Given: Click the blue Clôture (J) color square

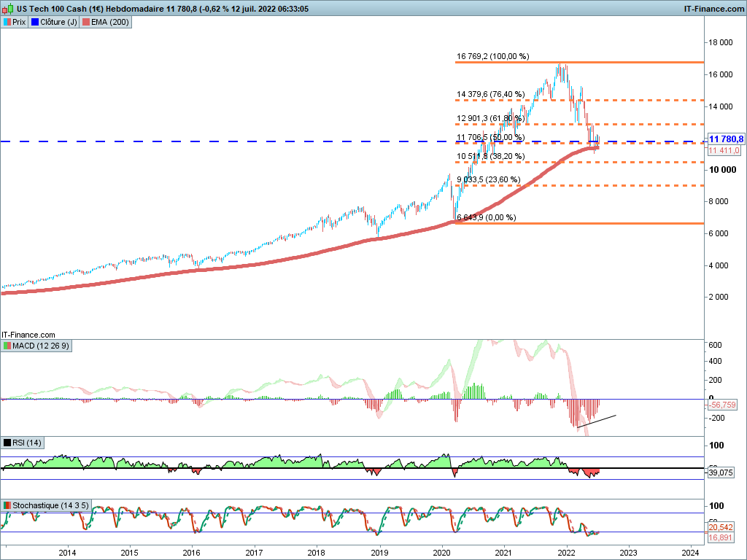Looking at the screenshot, I should (35, 22).
